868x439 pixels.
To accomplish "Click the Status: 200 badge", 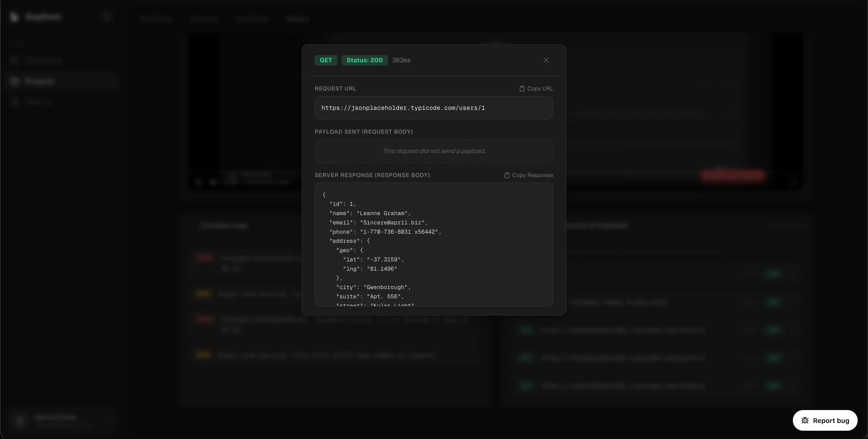I will click(365, 60).
